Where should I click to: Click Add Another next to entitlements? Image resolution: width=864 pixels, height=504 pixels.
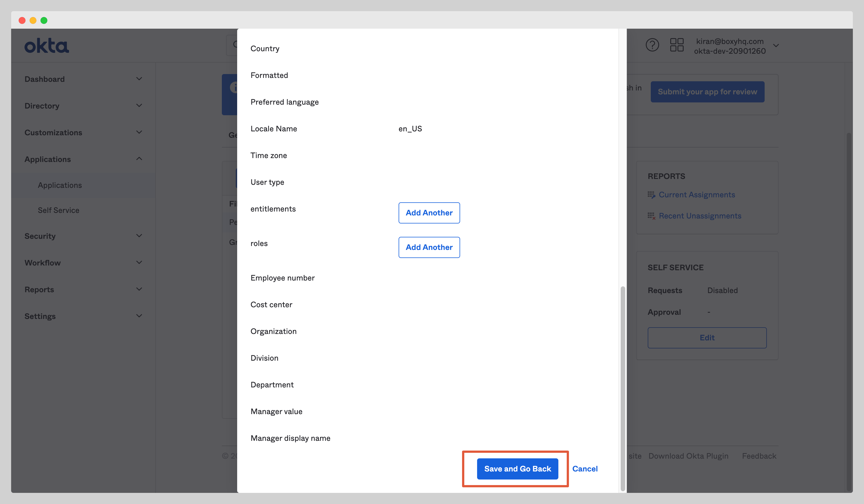[429, 213]
